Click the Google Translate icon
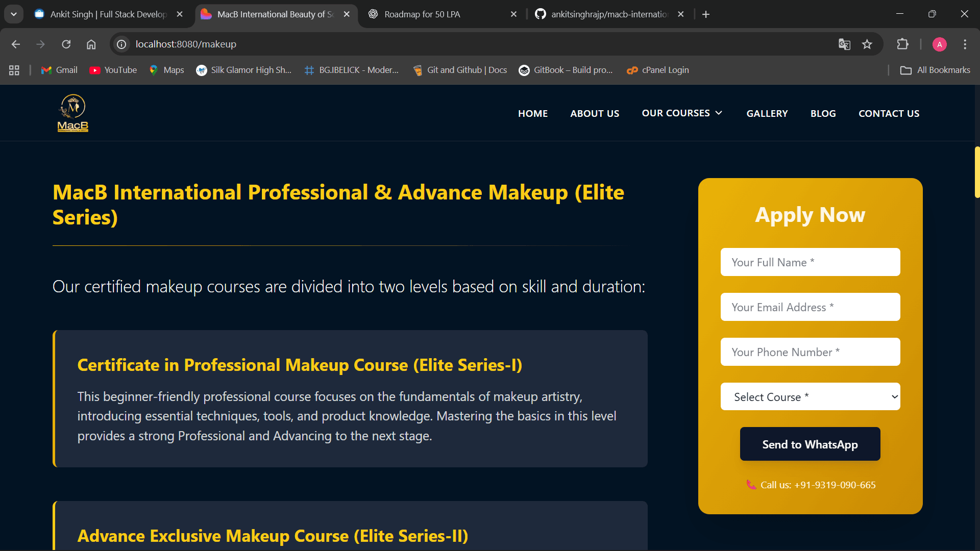Viewport: 980px width, 551px height. click(844, 44)
